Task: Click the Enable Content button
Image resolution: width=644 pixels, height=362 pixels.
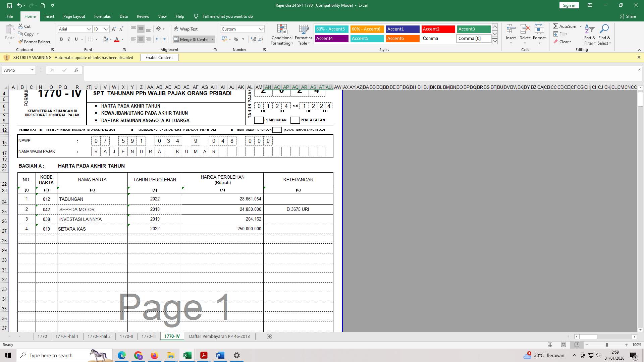Action: coord(159,57)
